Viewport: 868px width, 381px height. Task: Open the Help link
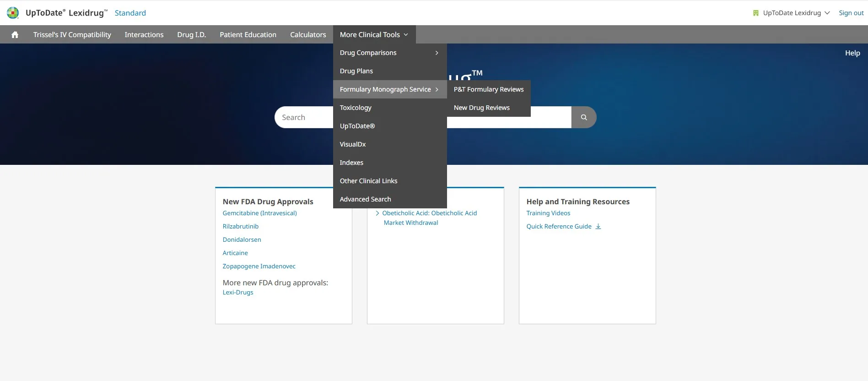[852, 53]
